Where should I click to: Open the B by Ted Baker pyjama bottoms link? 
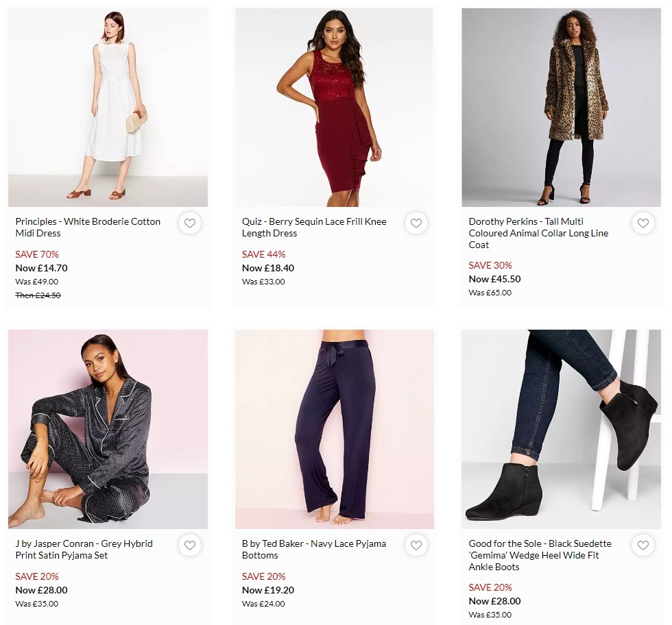[314, 549]
